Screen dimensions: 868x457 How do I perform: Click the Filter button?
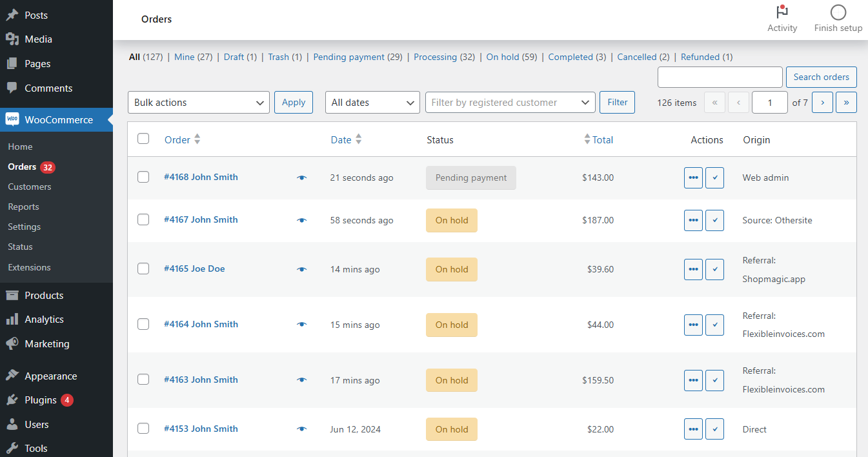(x=618, y=102)
